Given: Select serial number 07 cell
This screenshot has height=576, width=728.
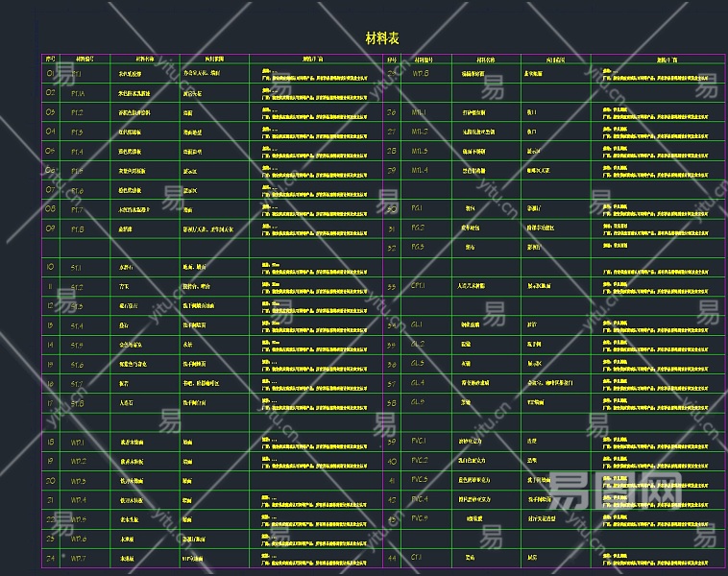Looking at the screenshot, I should [51, 190].
